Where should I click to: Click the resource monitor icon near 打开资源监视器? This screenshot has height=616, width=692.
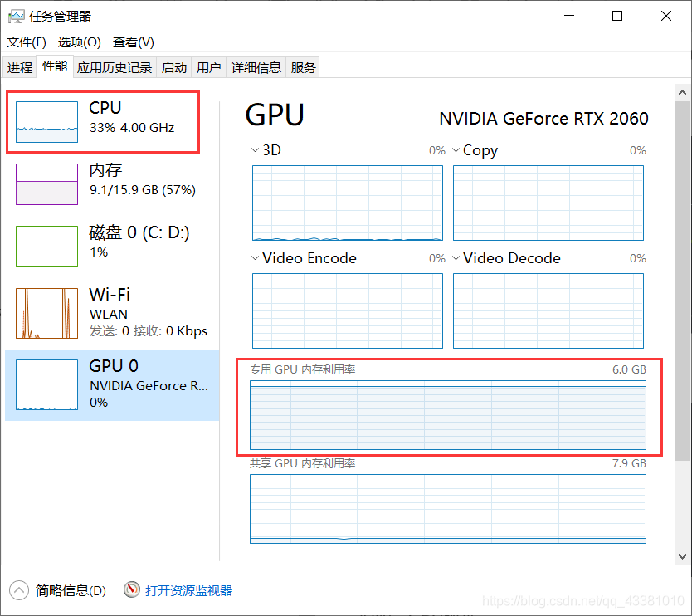(x=132, y=589)
